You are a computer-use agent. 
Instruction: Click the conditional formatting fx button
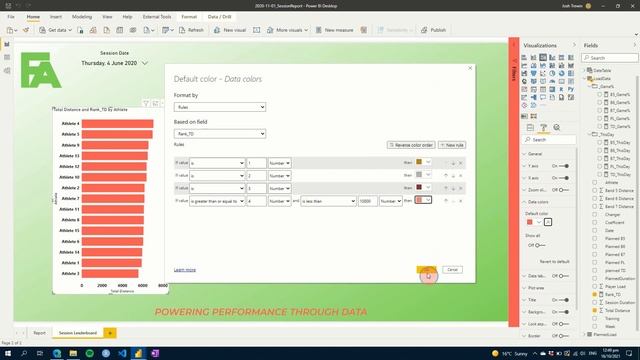(548, 222)
